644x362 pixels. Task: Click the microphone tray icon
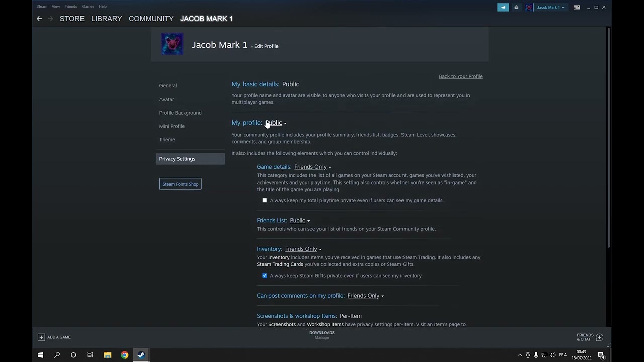[536, 355]
